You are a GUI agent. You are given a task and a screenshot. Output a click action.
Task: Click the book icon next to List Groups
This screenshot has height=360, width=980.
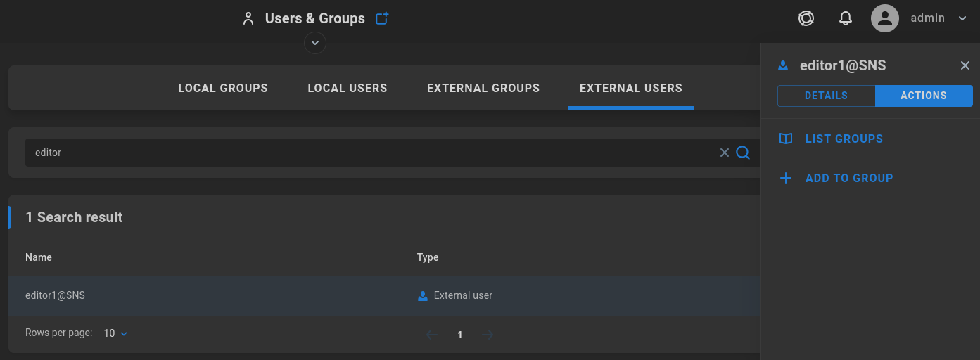[786, 139]
